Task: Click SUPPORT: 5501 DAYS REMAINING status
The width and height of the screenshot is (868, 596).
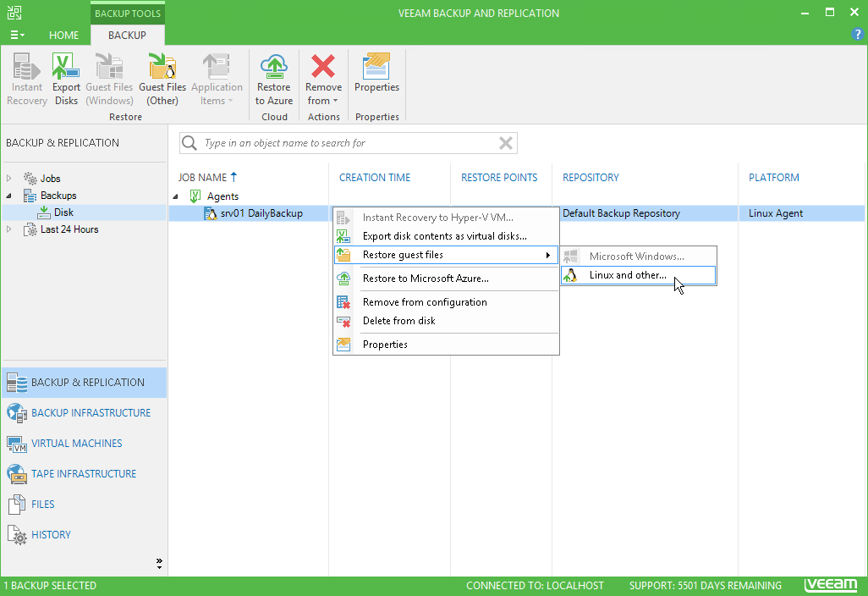Action: click(x=706, y=586)
